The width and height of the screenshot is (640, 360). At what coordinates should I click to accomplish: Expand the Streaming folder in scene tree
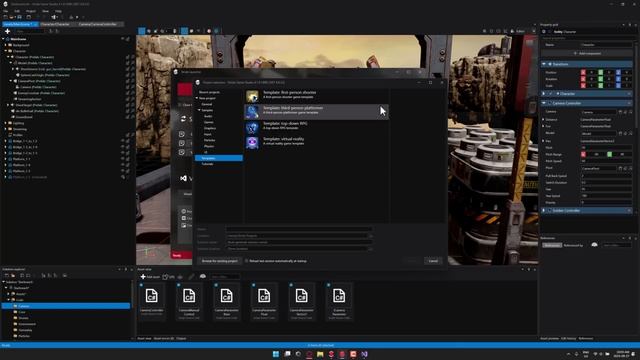[x=6, y=129]
